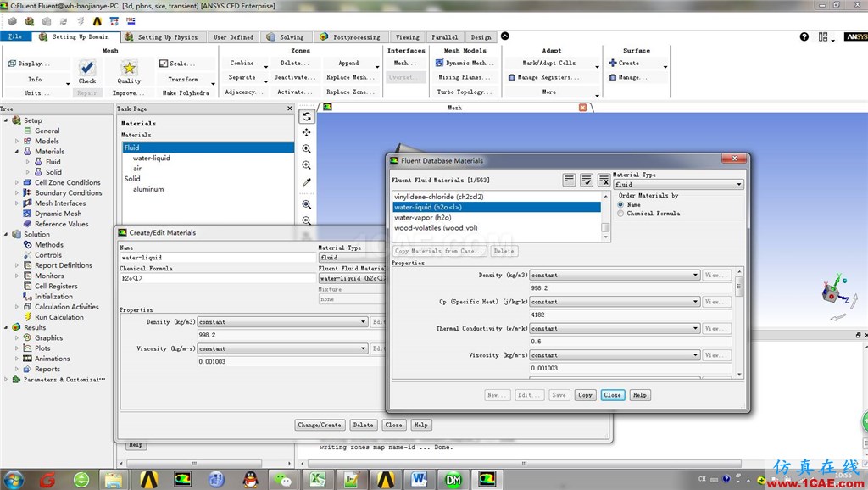This screenshot has width=868, height=490.
Task: Click the refresh arrows quick-access icon
Action: click(x=64, y=21)
